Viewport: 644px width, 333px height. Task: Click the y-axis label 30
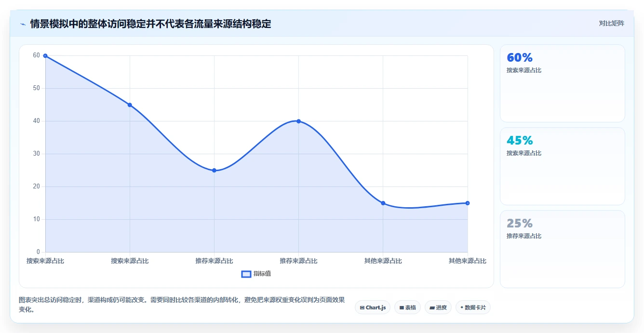pos(36,154)
